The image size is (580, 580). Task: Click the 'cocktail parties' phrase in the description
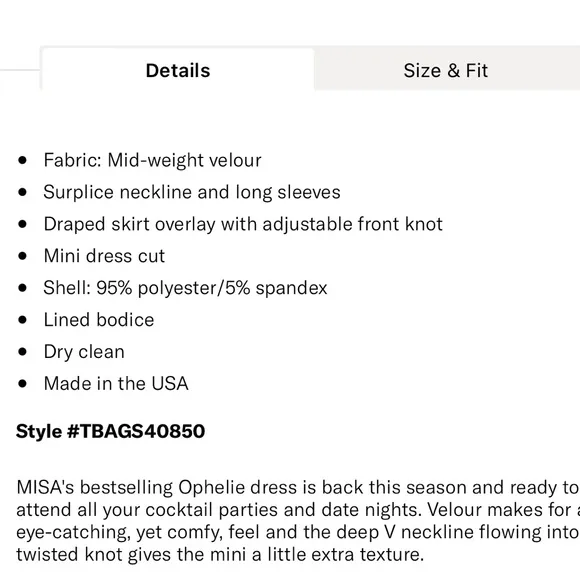click(x=210, y=510)
